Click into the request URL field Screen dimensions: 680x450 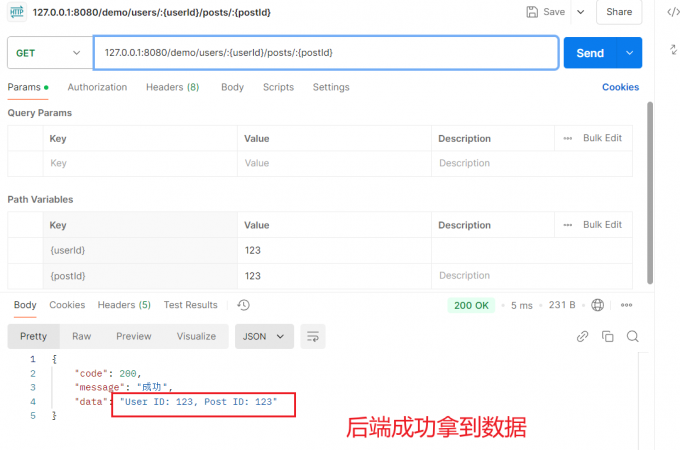click(326, 53)
